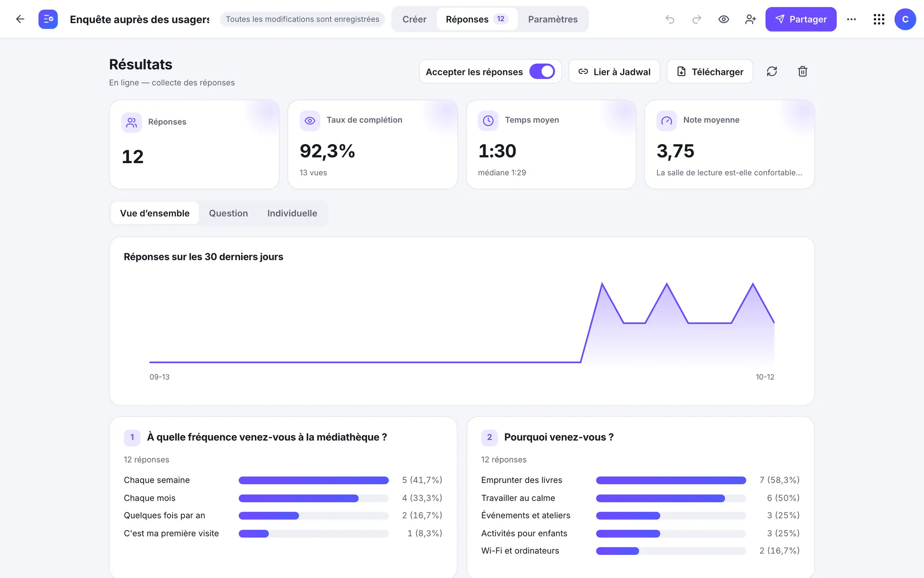Click the Chaque semaine progress bar
924x578 pixels.
(x=313, y=480)
